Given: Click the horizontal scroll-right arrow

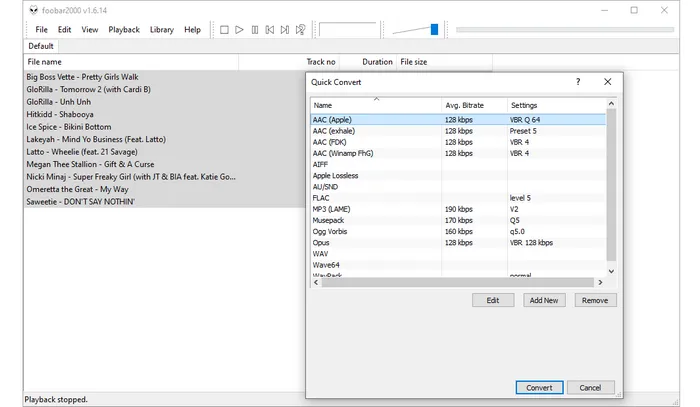Looking at the screenshot, I should click(600, 282).
